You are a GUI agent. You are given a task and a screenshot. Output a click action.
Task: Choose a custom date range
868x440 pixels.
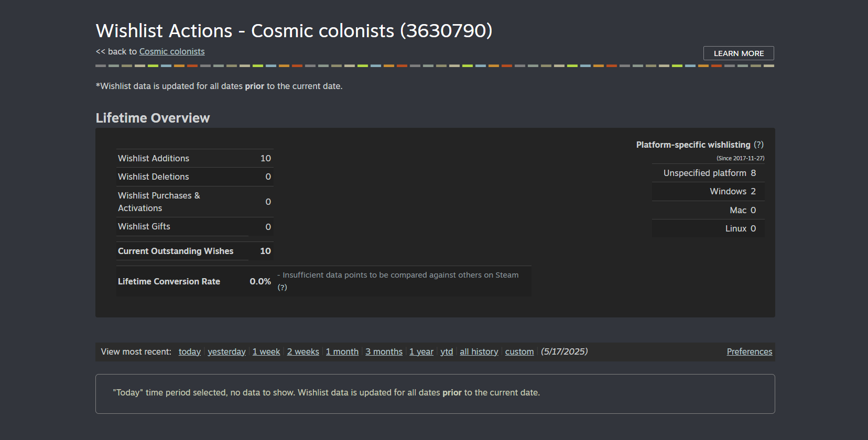[x=519, y=351]
